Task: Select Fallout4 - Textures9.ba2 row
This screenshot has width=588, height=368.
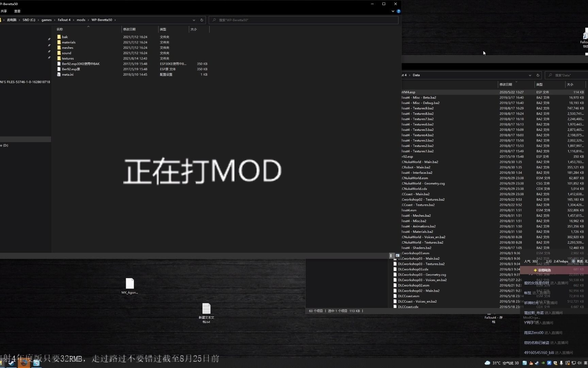Action: pyautogui.click(x=493, y=108)
